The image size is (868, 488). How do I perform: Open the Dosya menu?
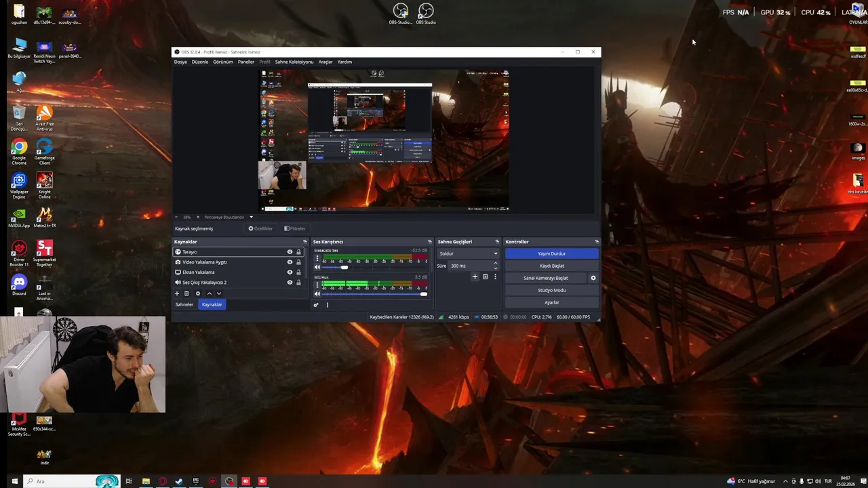(x=180, y=62)
